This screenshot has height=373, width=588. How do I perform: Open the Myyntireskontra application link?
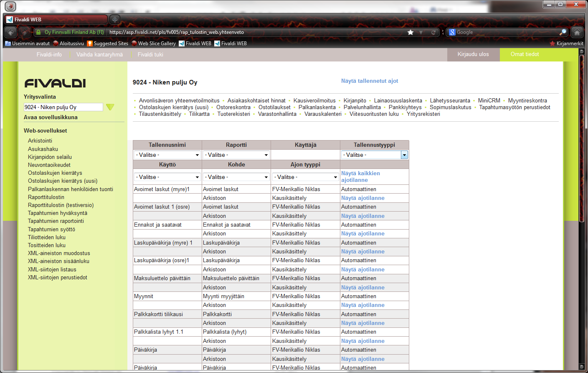pyautogui.click(x=527, y=100)
